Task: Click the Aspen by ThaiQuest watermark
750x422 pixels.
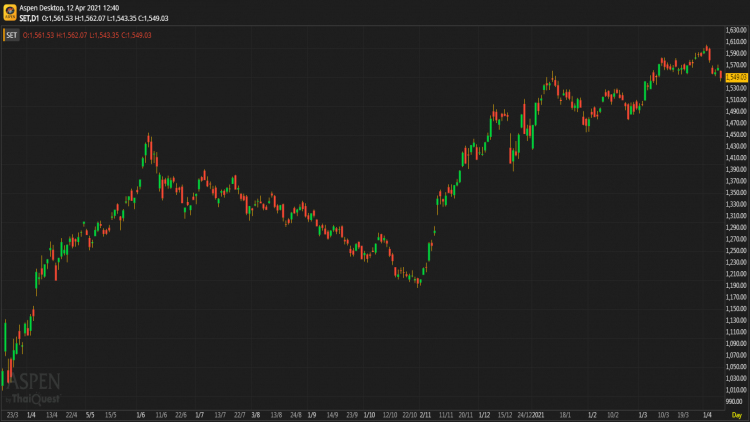Action: coord(33,389)
